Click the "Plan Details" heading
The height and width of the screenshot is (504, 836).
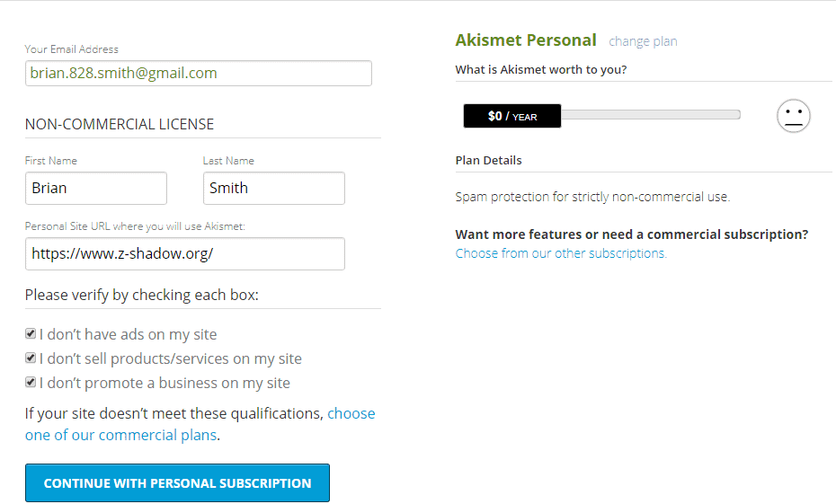(489, 161)
